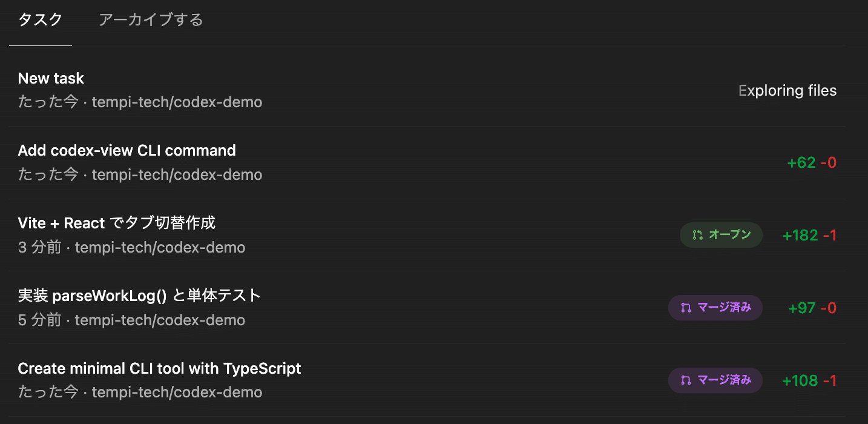This screenshot has height=424, width=868.
Task: Click the Exploring files status text
Action: [x=787, y=91]
